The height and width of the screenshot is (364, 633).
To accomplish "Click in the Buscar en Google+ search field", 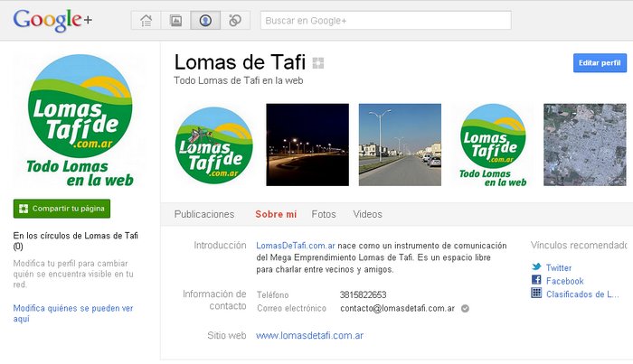I will click(x=386, y=20).
